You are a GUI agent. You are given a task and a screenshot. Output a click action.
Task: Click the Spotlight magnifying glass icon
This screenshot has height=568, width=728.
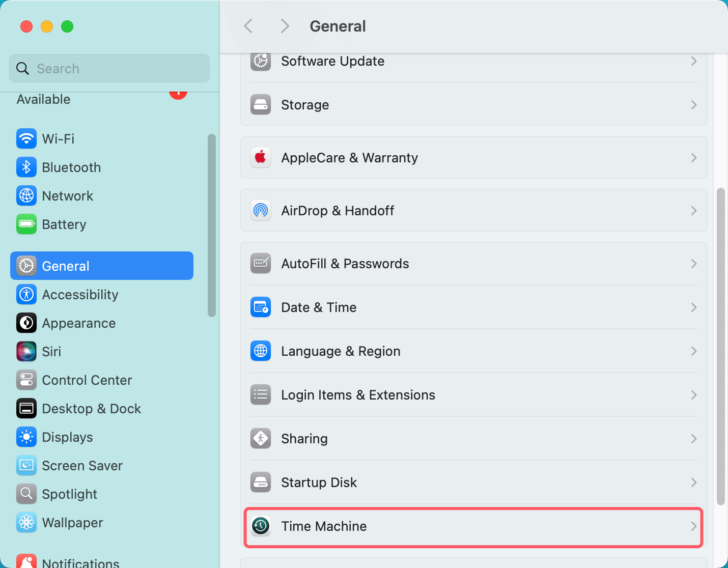coord(26,494)
